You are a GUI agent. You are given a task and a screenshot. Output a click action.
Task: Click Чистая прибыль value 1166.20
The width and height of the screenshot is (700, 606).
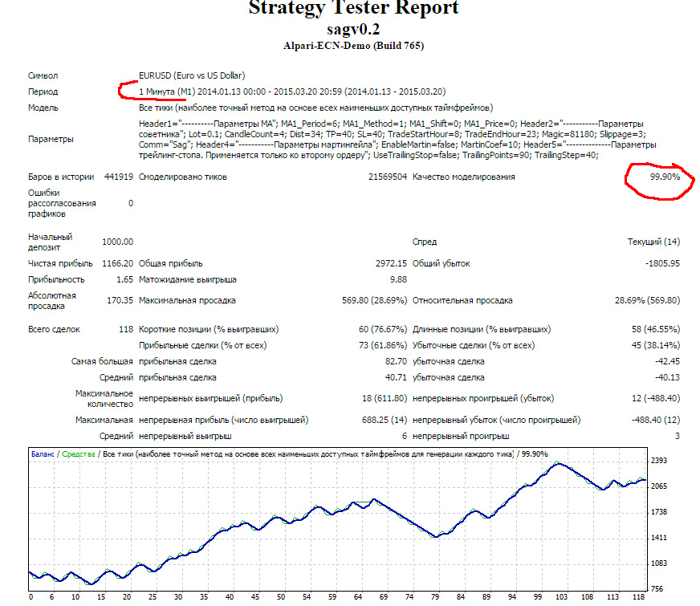tap(117, 263)
